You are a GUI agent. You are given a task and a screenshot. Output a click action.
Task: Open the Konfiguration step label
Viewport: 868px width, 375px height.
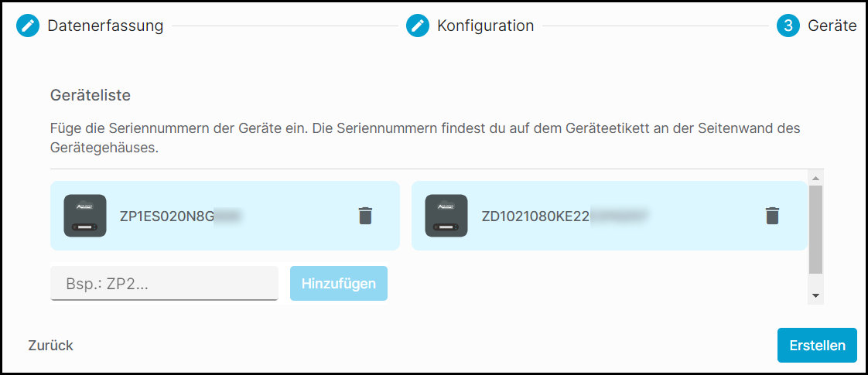[486, 26]
